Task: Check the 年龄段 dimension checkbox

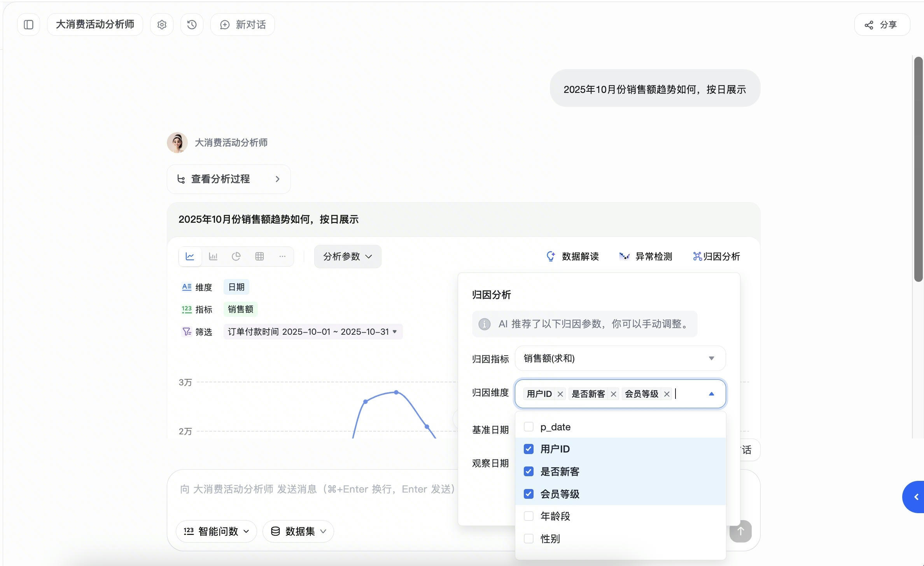Action: pyautogui.click(x=528, y=516)
